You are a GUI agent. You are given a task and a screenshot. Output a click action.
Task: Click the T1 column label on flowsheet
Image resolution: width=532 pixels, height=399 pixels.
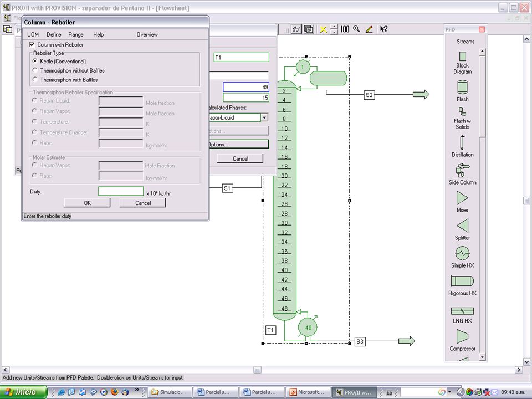coord(270,330)
